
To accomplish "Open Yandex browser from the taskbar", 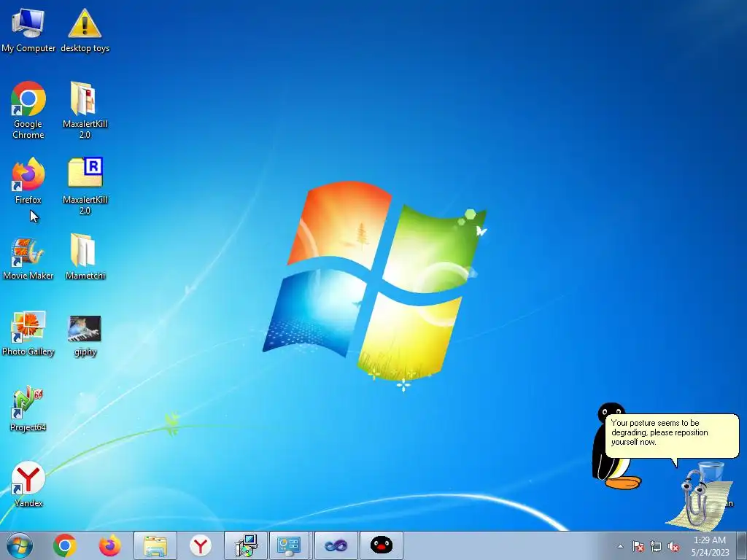I will click(200, 545).
